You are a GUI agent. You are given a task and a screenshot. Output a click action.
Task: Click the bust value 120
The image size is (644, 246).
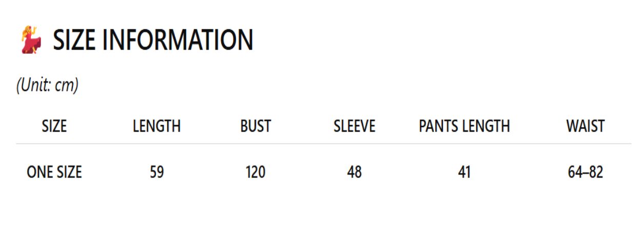click(x=256, y=172)
